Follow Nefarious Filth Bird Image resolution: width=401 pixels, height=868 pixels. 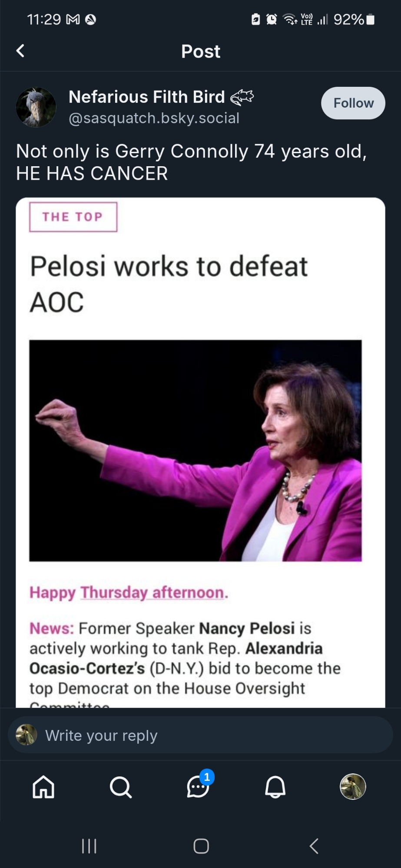pyautogui.click(x=353, y=103)
